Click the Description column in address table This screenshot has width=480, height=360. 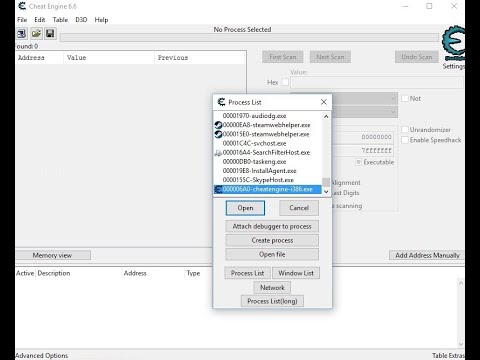(x=79, y=273)
